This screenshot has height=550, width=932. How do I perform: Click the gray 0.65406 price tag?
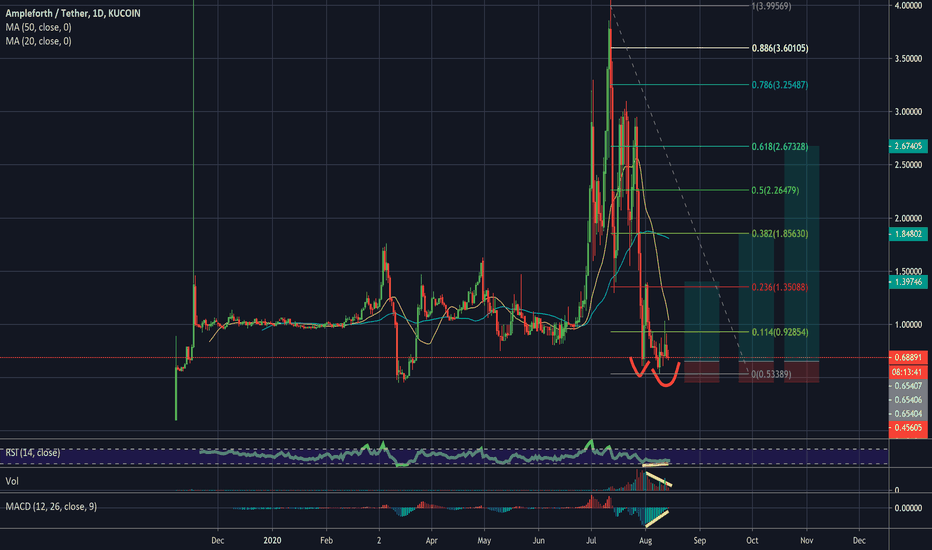tap(908, 400)
